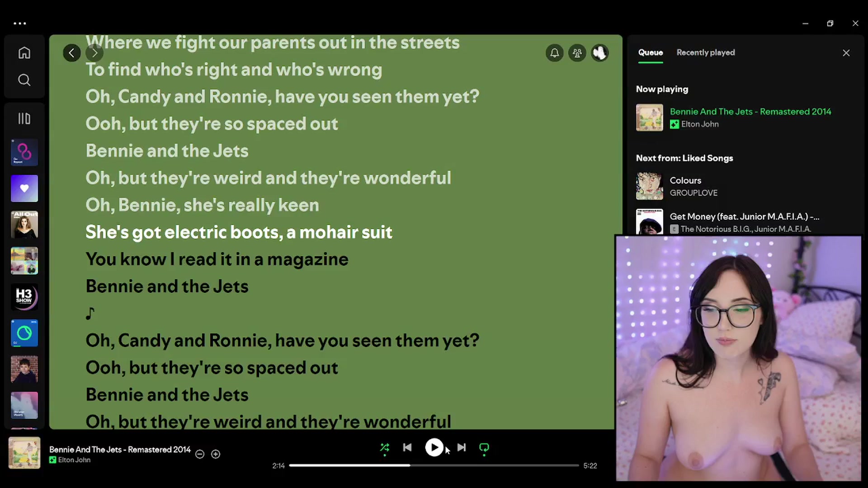Toggle repeat mode
This screenshot has height=488, width=868.
[x=484, y=448]
